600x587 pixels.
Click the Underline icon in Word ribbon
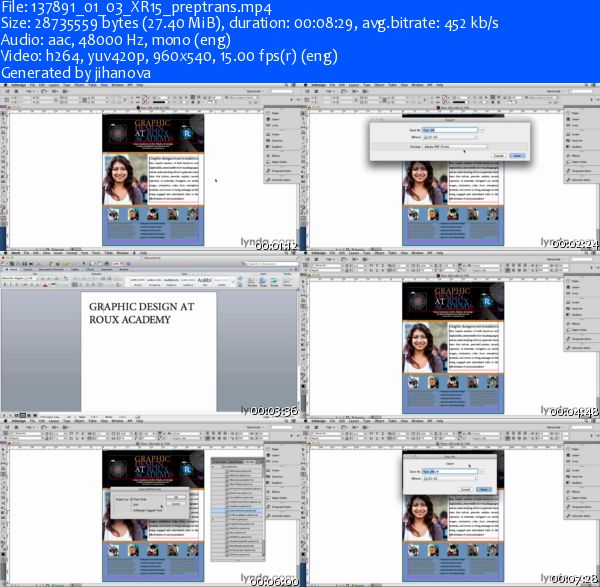[x=16, y=285]
